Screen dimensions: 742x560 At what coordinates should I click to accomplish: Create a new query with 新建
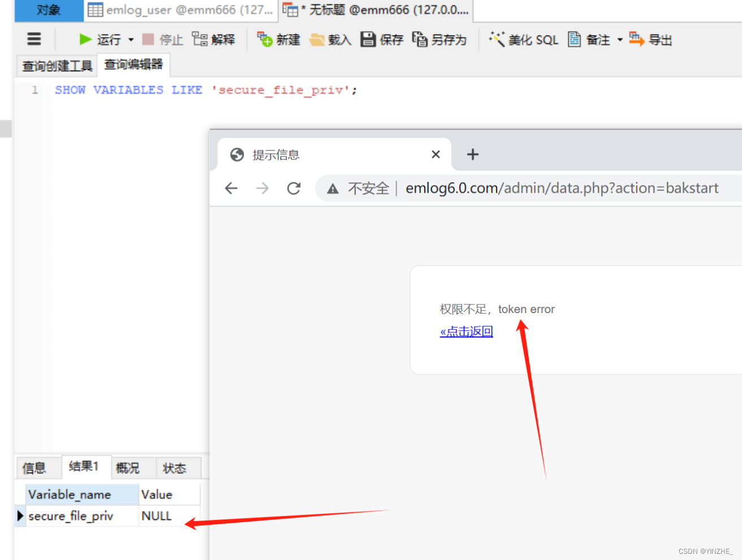(278, 40)
